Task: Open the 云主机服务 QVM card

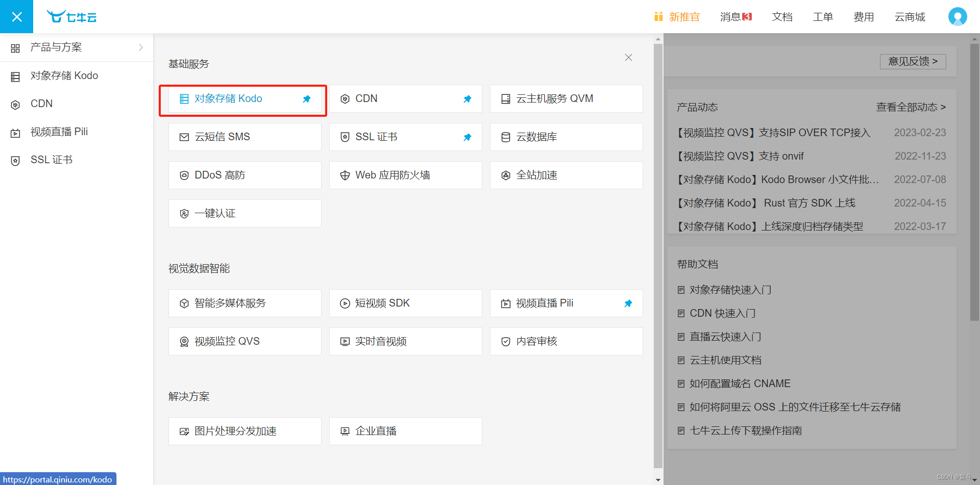Action: tap(566, 98)
